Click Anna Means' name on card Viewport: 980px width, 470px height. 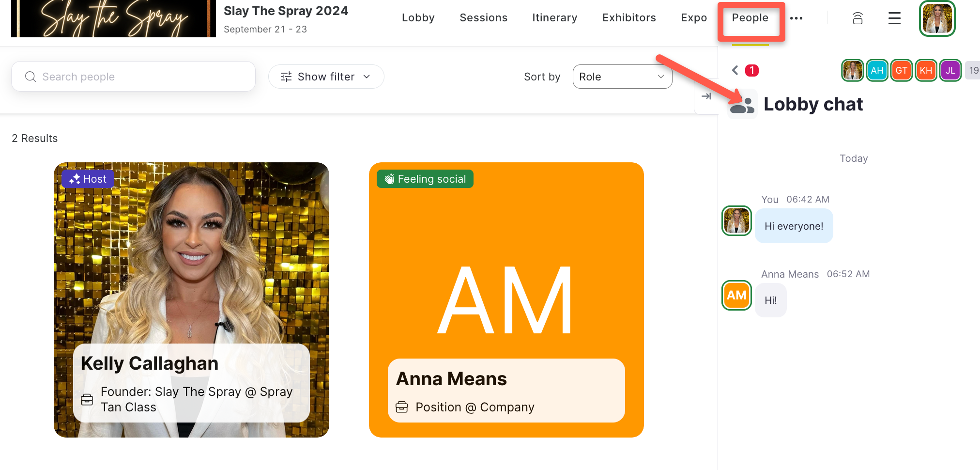(x=451, y=379)
